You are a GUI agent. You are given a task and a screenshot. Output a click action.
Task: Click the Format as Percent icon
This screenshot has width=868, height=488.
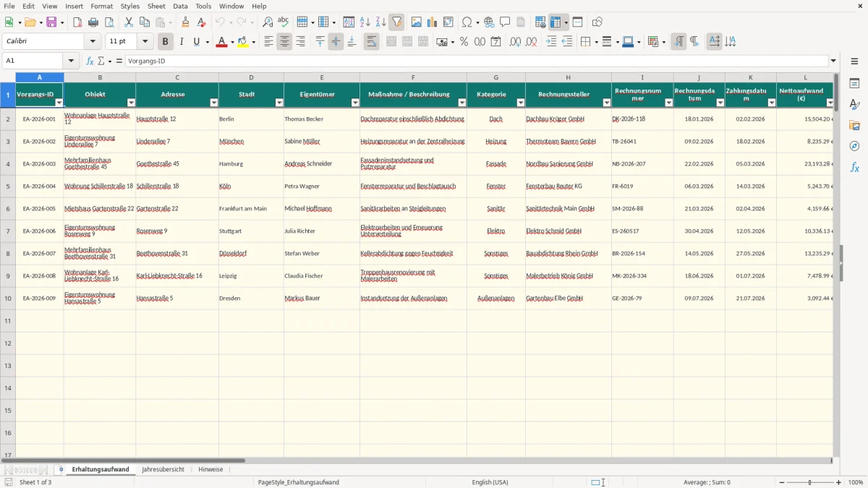coord(464,42)
